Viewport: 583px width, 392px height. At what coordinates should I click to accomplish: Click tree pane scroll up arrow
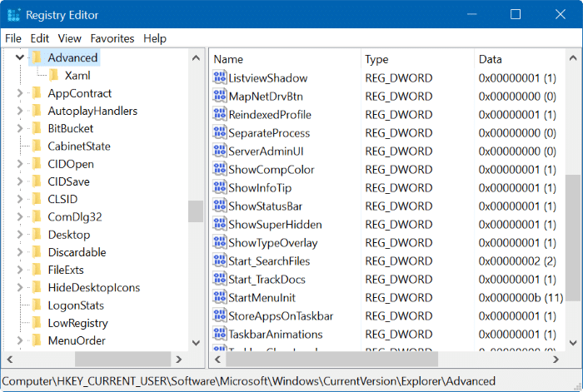[196, 58]
